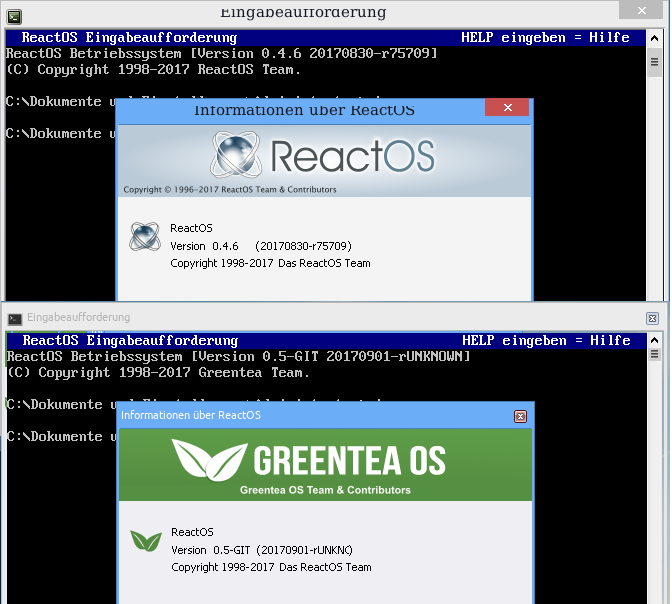The height and width of the screenshot is (604, 672).
Task: Click 'HELP eingeben = Hilfe' in top console header
Action: [x=545, y=38]
